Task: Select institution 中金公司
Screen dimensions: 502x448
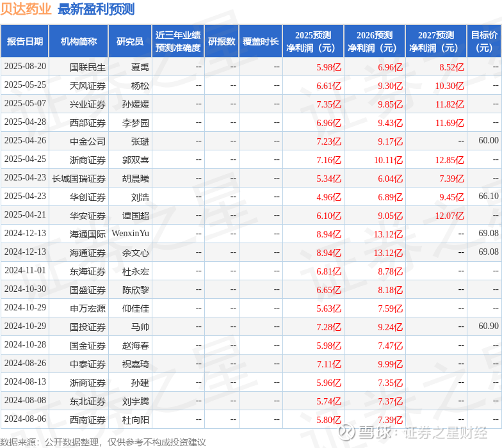Action: pos(88,141)
